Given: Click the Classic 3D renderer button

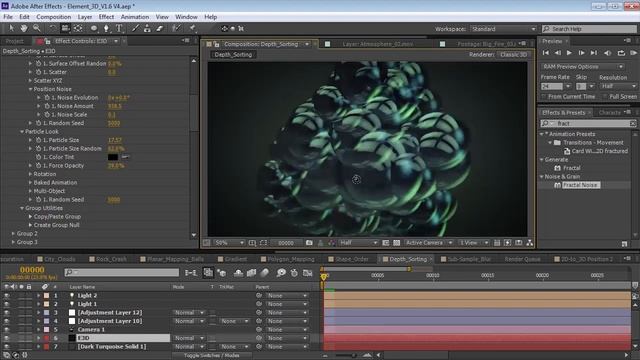Looking at the screenshot, I should pyautogui.click(x=513, y=54).
